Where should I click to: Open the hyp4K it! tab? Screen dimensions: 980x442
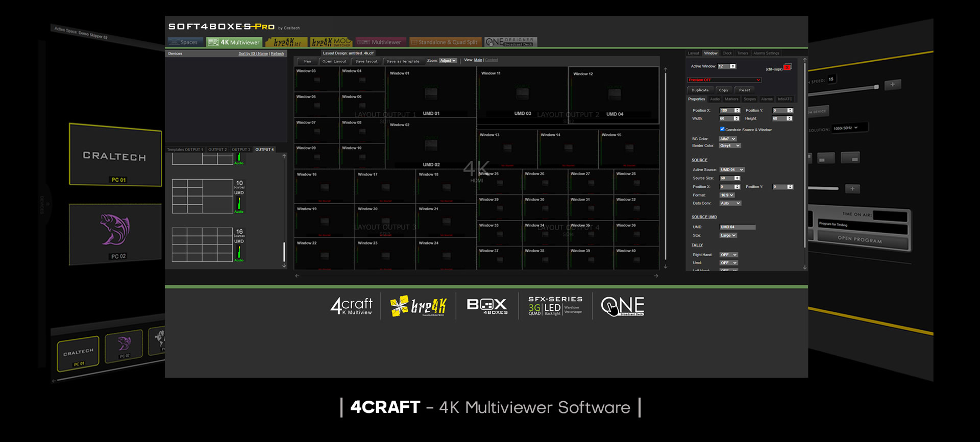(286, 42)
